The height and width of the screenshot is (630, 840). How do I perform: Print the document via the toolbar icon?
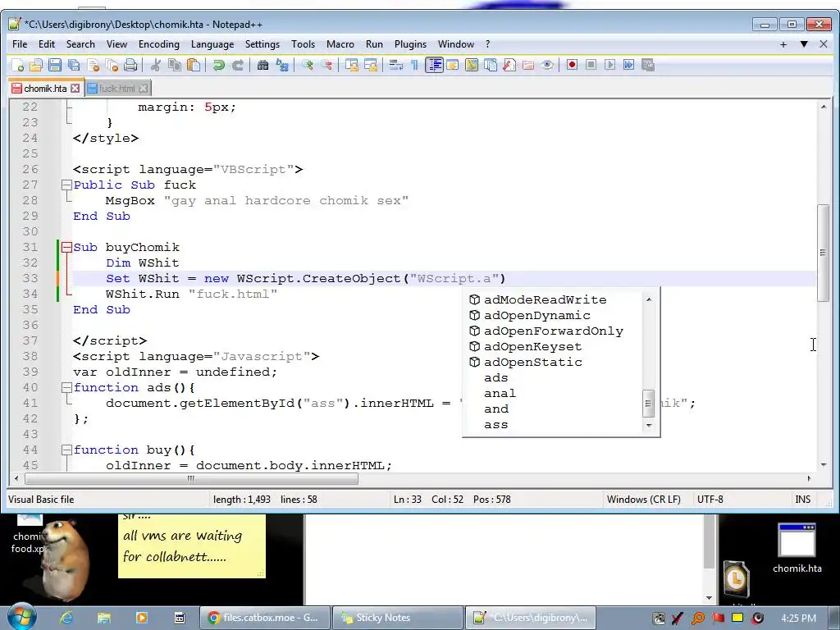(x=130, y=66)
